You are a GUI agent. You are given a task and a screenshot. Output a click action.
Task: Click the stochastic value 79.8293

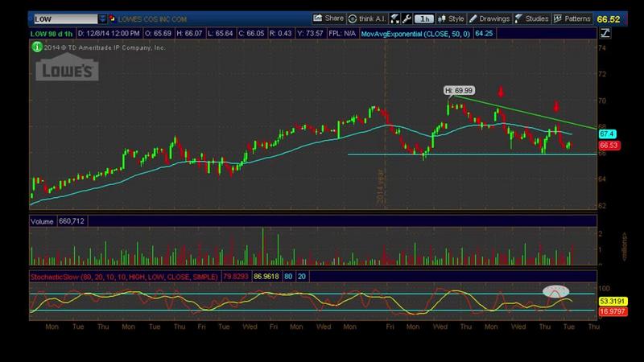coord(236,277)
